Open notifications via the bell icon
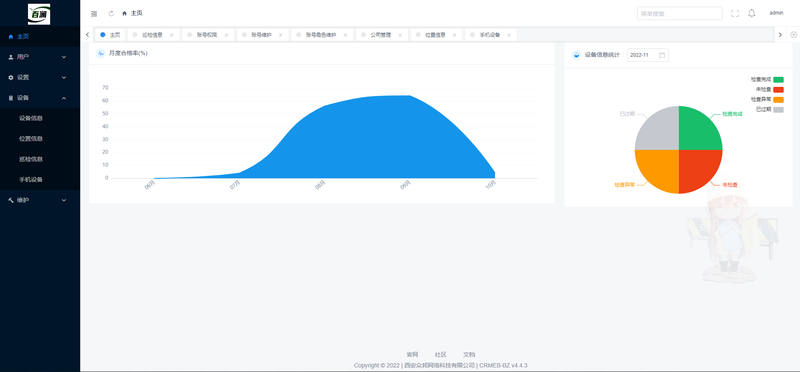Viewport: 800px width, 372px height. pos(752,13)
